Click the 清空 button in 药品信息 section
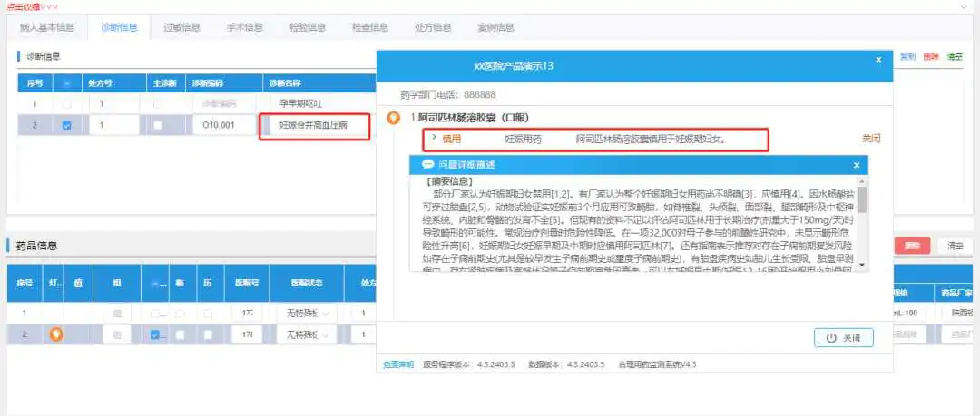The height and width of the screenshot is (416, 980). [x=955, y=246]
